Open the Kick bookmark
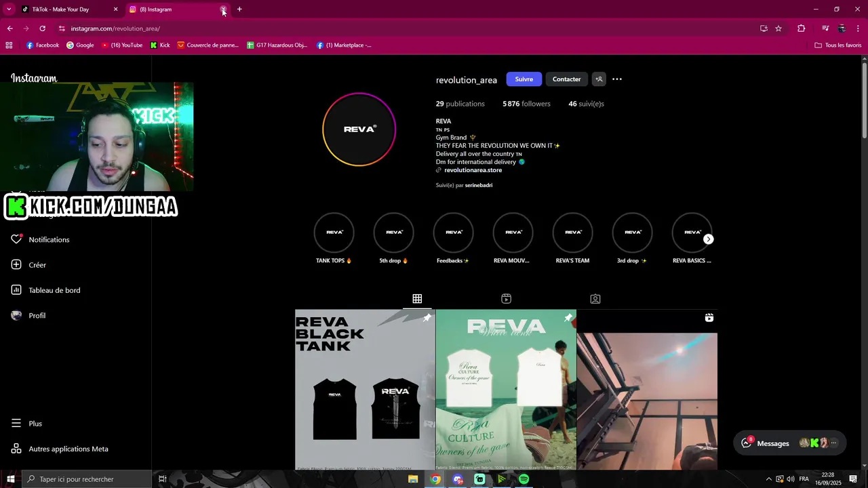This screenshot has width=868, height=488. tap(160, 45)
